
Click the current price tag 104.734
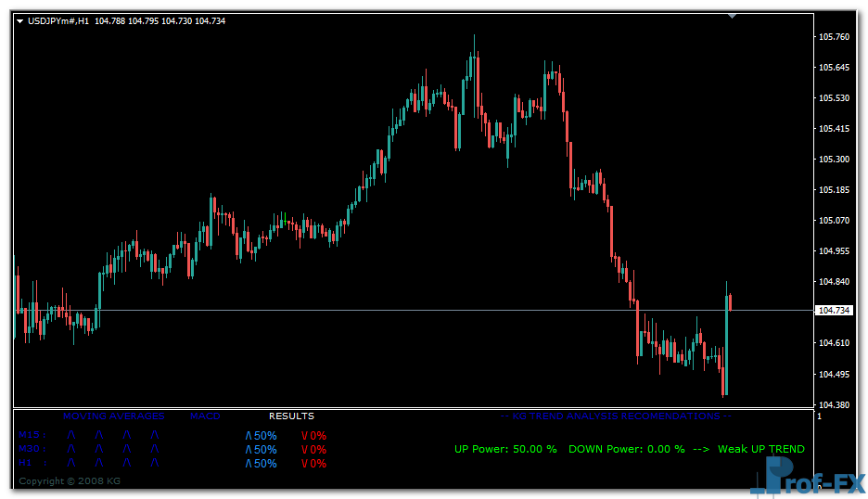coord(833,311)
